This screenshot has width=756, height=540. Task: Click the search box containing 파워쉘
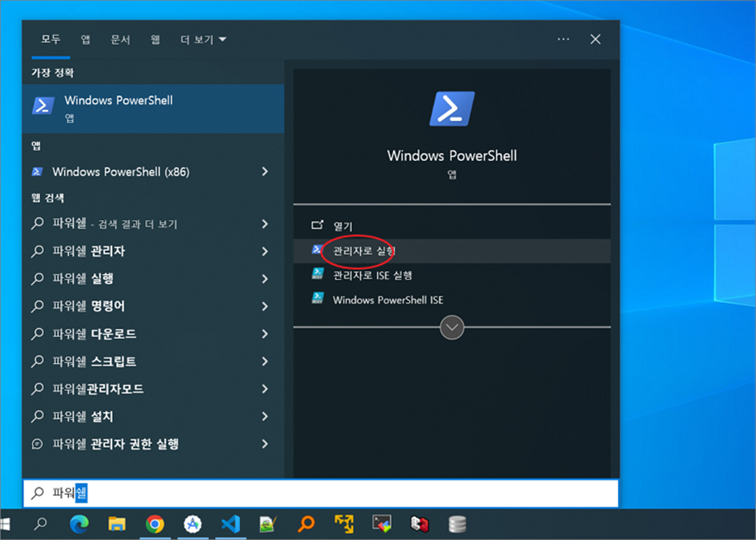pos(321,493)
